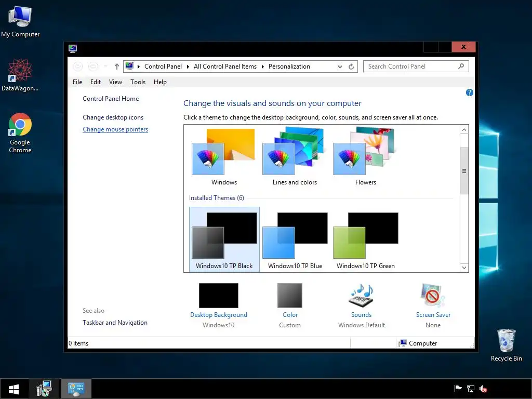
Task: Click the Color custom swatch
Action: (290, 296)
